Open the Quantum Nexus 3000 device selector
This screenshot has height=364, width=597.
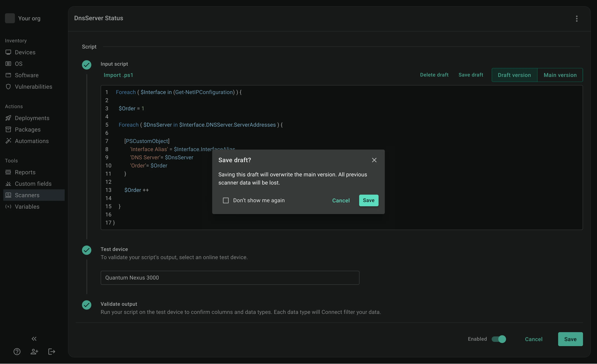(x=230, y=278)
